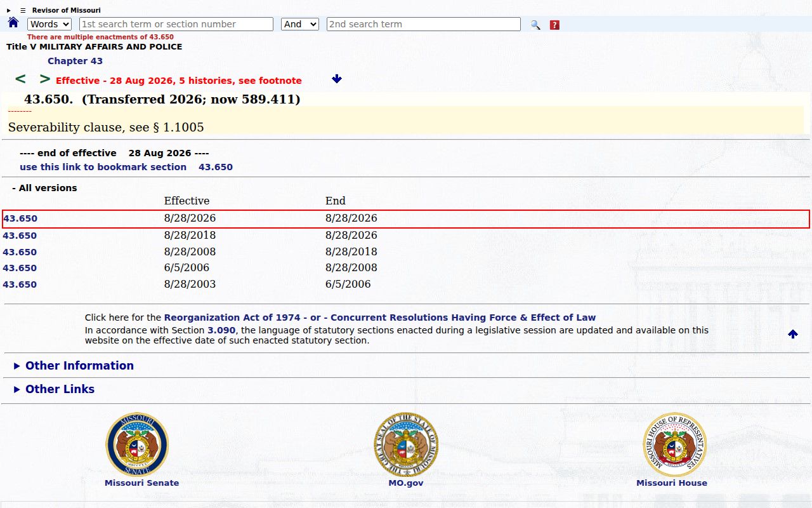Jump to top using blue up arrow

coord(793,334)
